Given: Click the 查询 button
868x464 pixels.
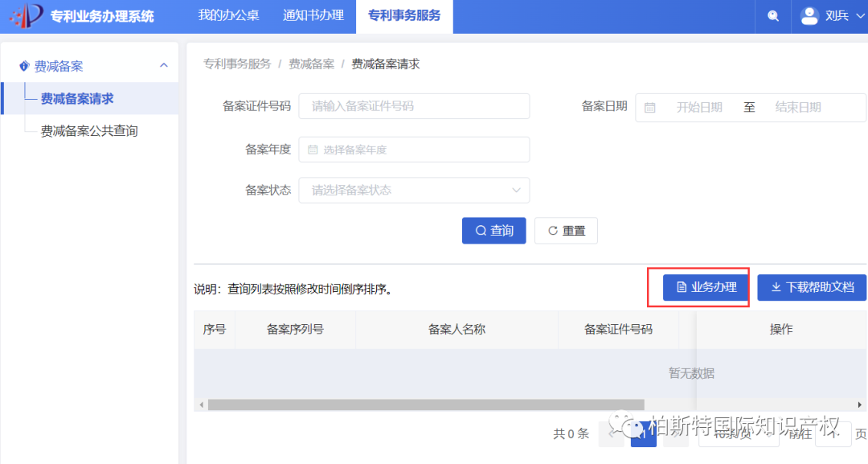Looking at the screenshot, I should point(493,231).
